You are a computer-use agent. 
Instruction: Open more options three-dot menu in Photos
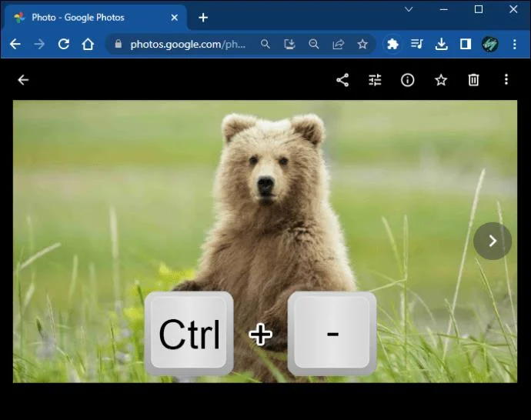point(506,80)
